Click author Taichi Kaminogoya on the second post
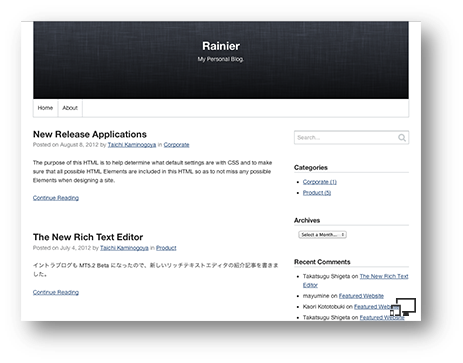Image resolution: width=463 pixels, height=363 pixels. tap(124, 248)
